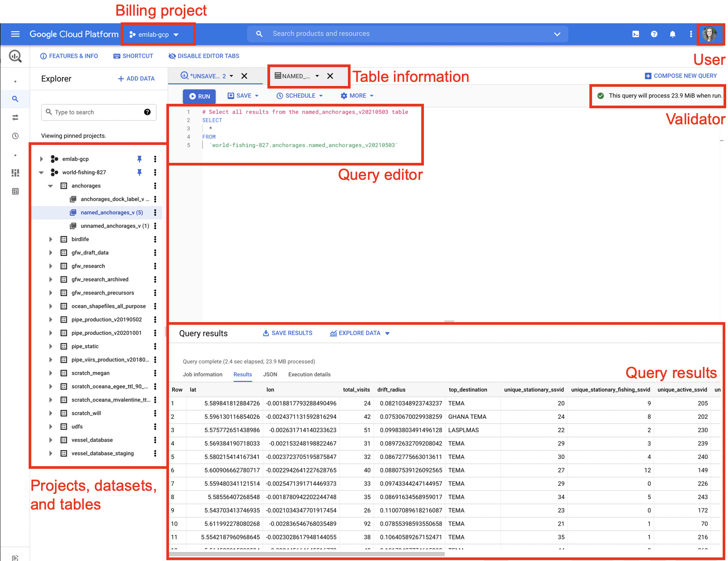728x561 pixels.
Task: Expand the pipe_static dataset
Action: point(51,346)
